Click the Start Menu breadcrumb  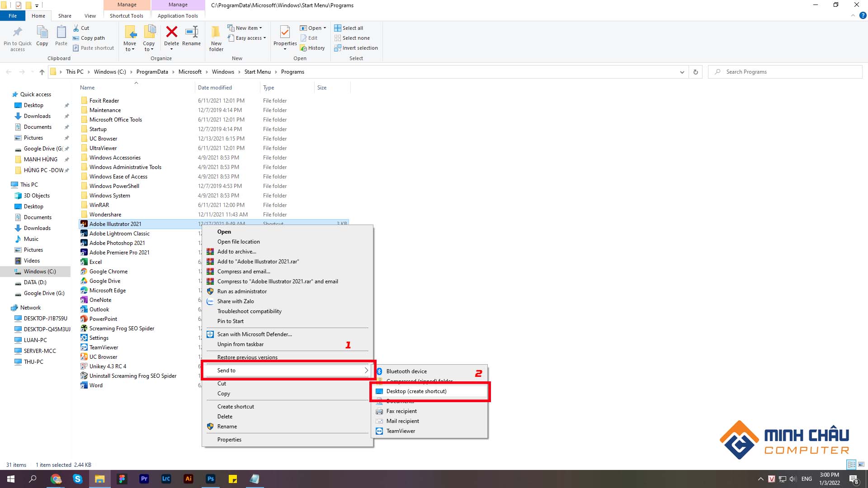pyautogui.click(x=257, y=72)
